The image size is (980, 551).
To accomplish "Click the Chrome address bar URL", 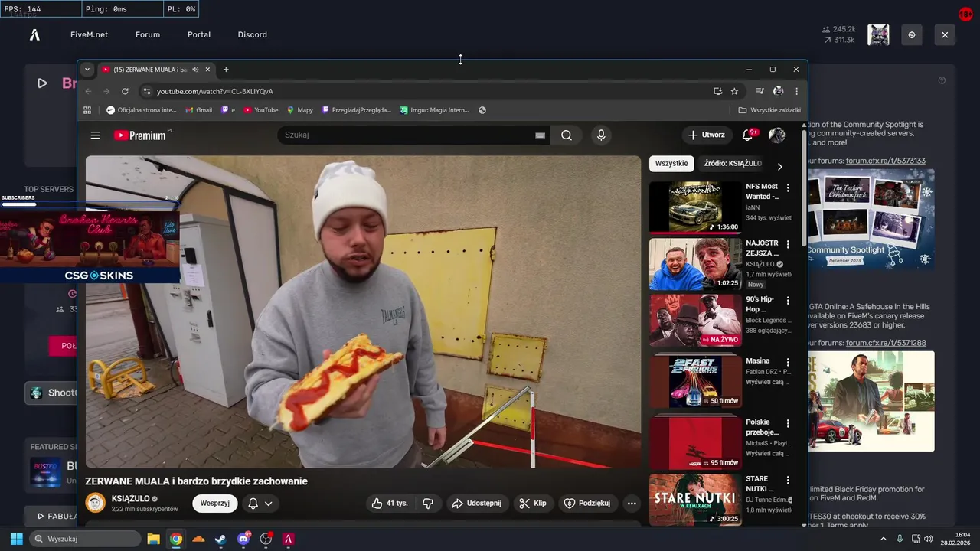I will tap(215, 91).
